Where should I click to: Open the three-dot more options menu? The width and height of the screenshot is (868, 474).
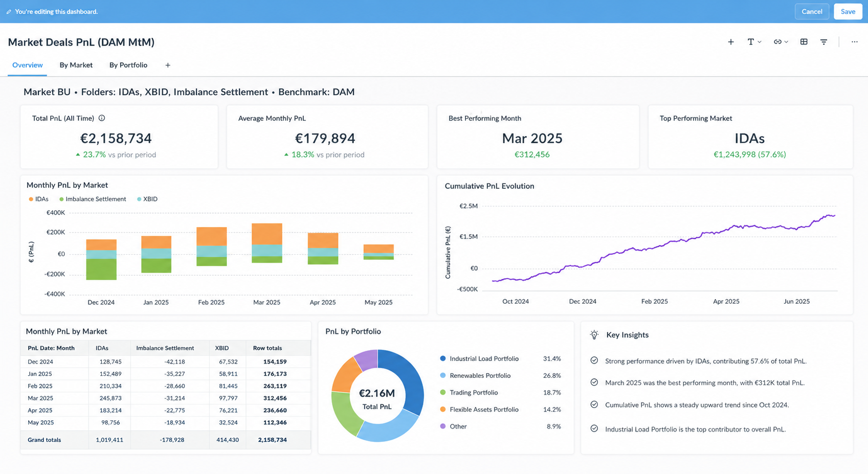pos(855,42)
